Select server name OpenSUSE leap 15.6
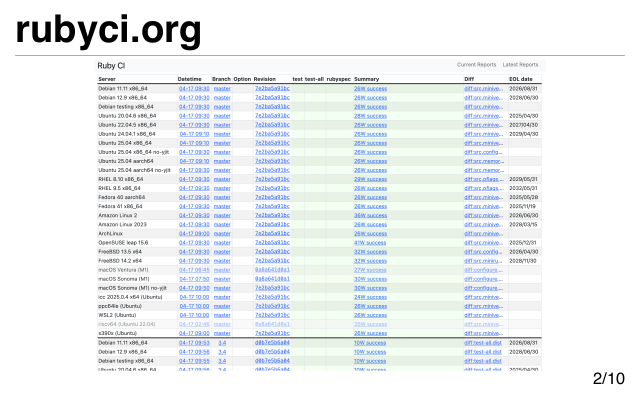This screenshot has height=400, width=640. click(123, 242)
